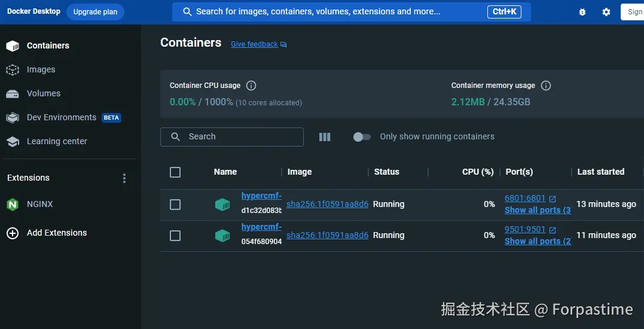
Task: Click the Volumes drive icon in sidebar
Action: tap(13, 94)
